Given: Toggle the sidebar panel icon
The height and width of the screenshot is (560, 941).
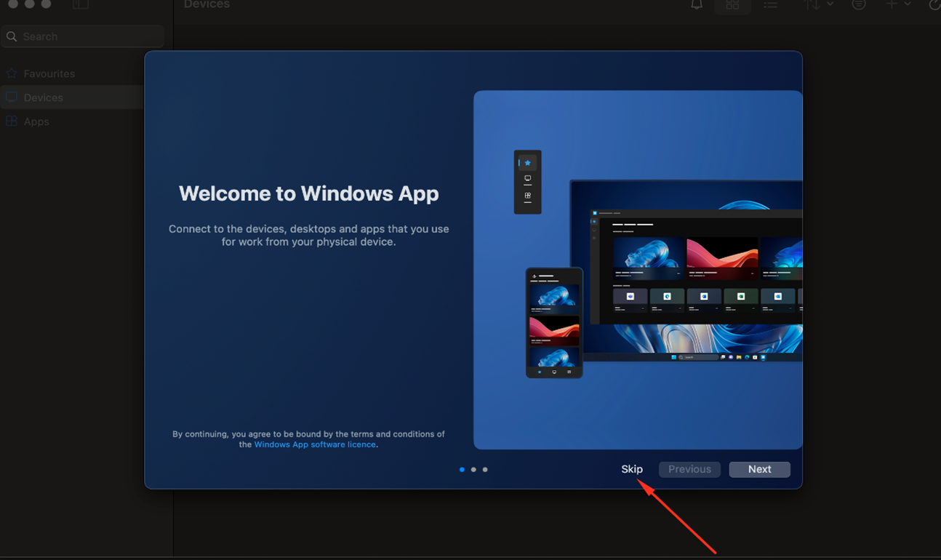Looking at the screenshot, I should pyautogui.click(x=81, y=4).
